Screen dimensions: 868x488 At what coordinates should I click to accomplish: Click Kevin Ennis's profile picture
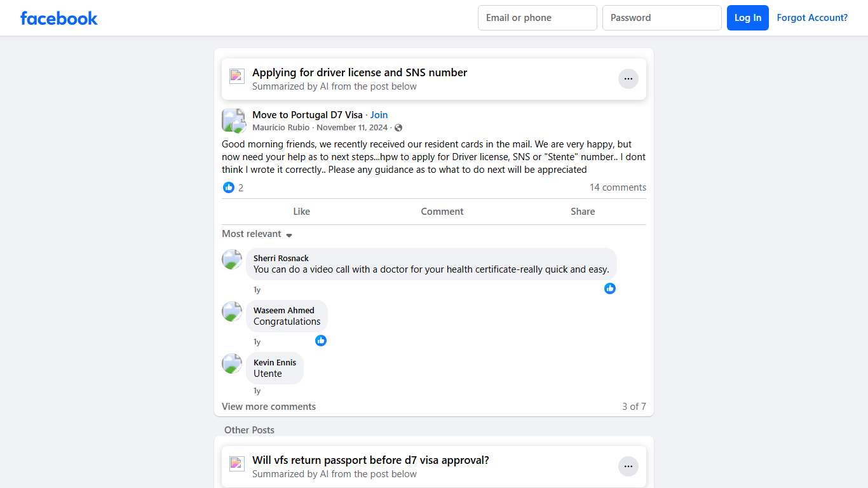pyautogui.click(x=232, y=363)
